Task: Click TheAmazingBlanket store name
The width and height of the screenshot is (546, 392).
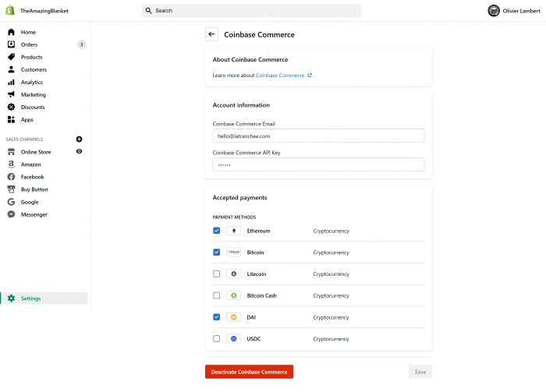Action: point(44,11)
